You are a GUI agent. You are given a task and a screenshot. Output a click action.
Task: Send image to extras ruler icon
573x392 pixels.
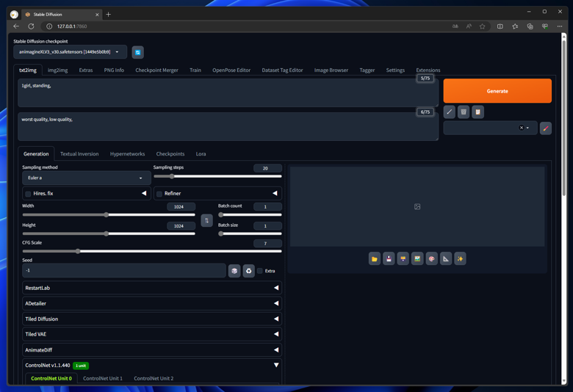tap(445, 258)
